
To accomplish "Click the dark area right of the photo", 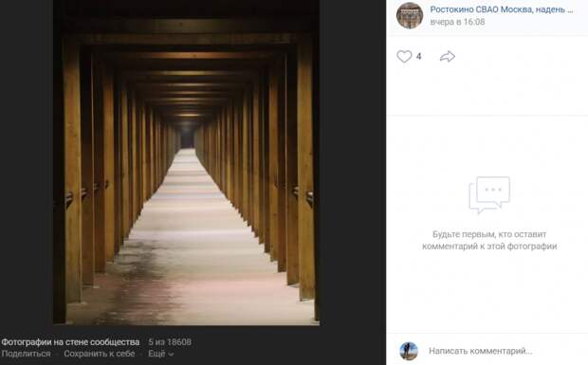I will point(353,162).
